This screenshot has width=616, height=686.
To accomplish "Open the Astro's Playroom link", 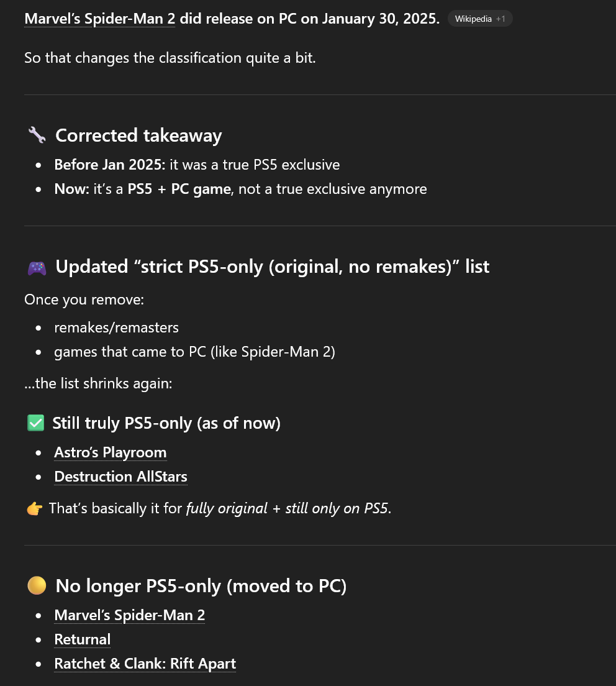I will tap(110, 452).
